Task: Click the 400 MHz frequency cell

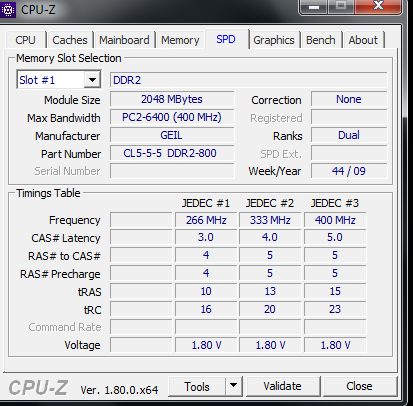Action: click(x=335, y=220)
